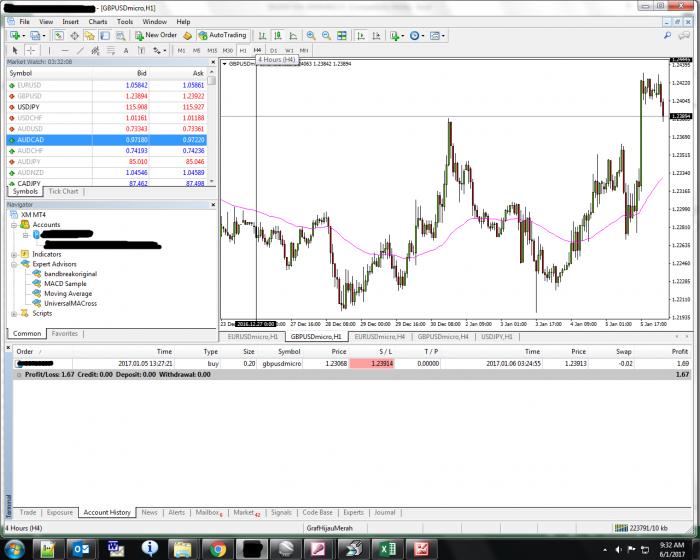This screenshot has width=700, height=560.
Task: Select the Equidistant Channel tool
Action: point(95,50)
